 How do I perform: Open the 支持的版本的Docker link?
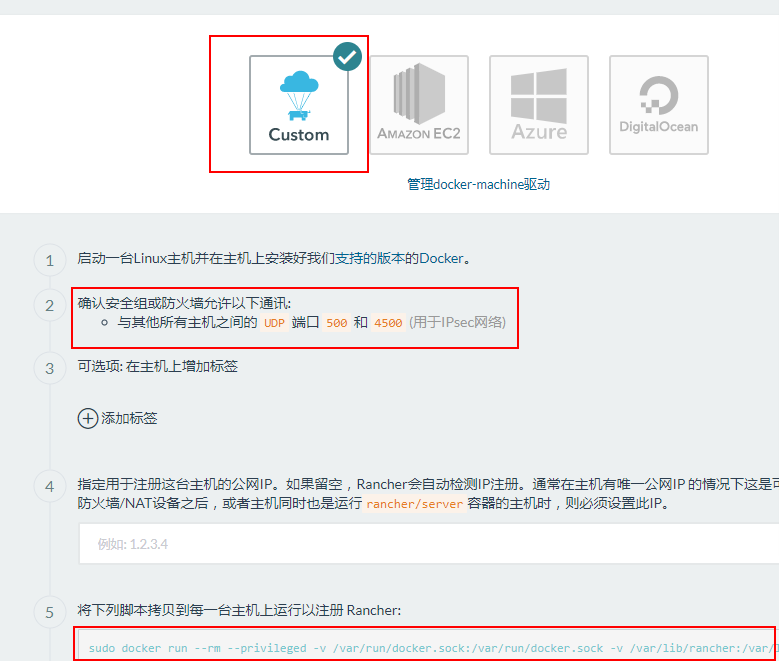coord(399,258)
